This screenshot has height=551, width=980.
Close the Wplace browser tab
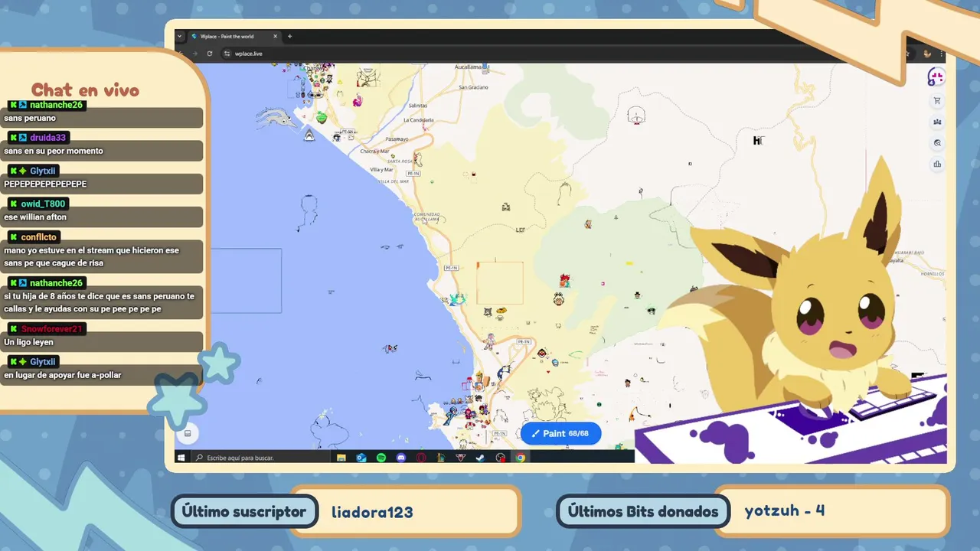coord(276,36)
